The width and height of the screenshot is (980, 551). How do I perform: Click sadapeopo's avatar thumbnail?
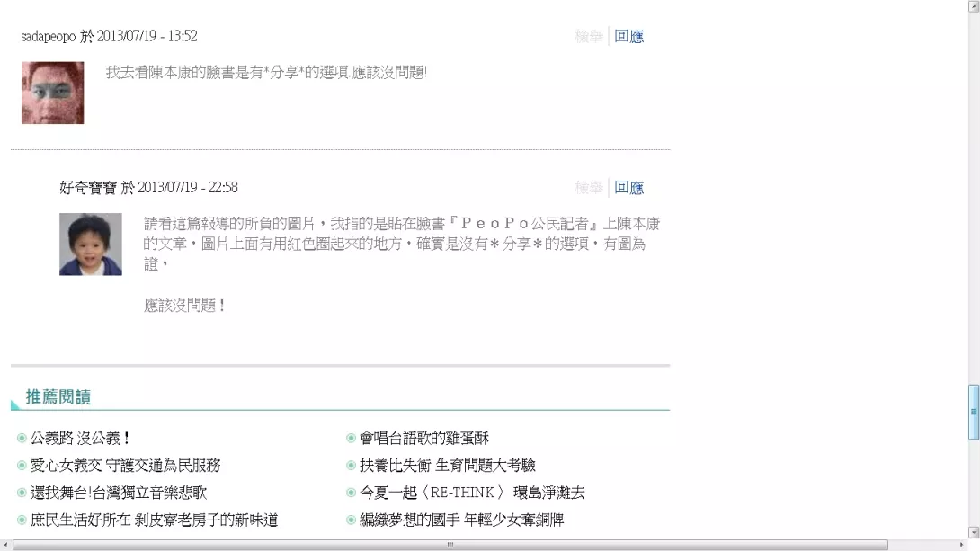(52, 93)
